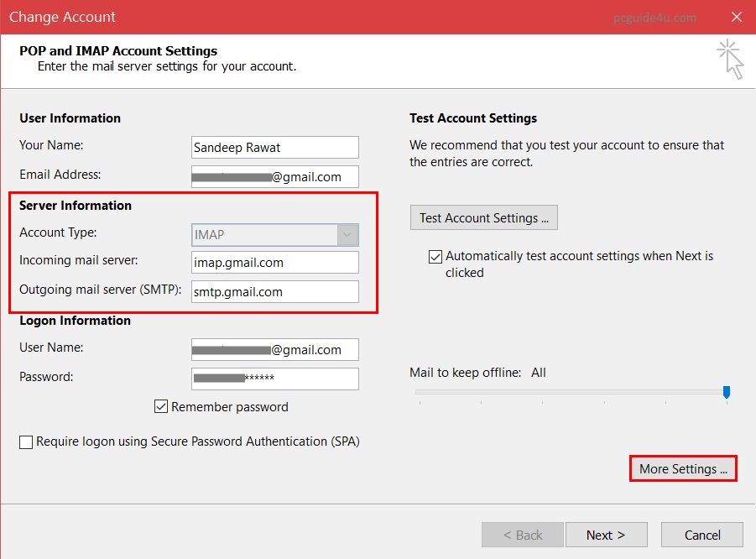Click the cursor wizard icon in header
The image size is (756, 559).
(731, 60)
